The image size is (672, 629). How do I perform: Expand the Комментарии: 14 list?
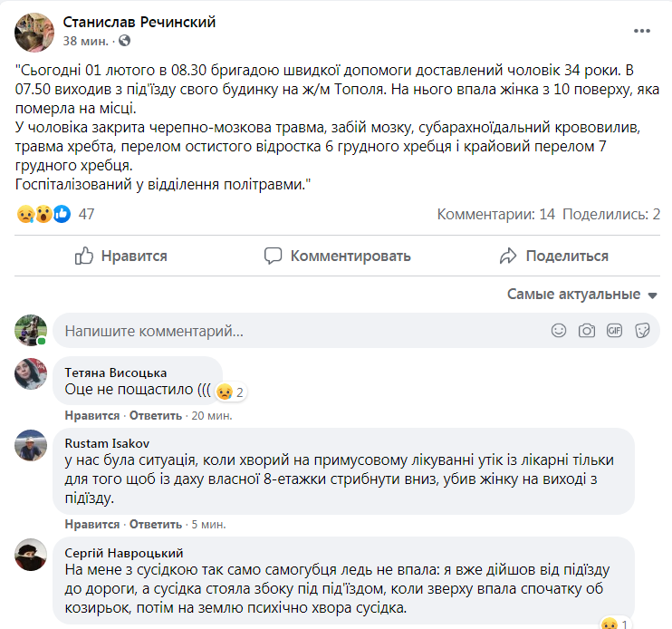pos(496,214)
